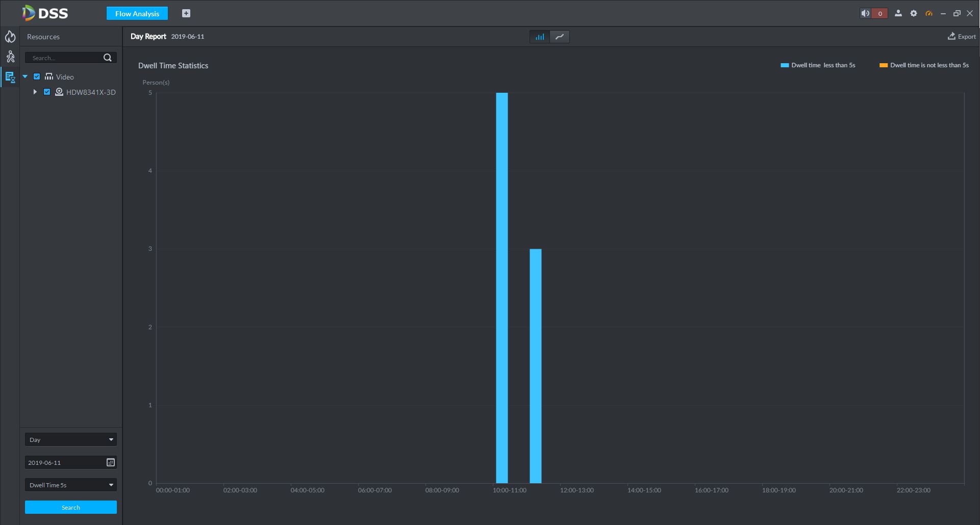Open the heat map sidebar icon

pyautogui.click(x=10, y=37)
